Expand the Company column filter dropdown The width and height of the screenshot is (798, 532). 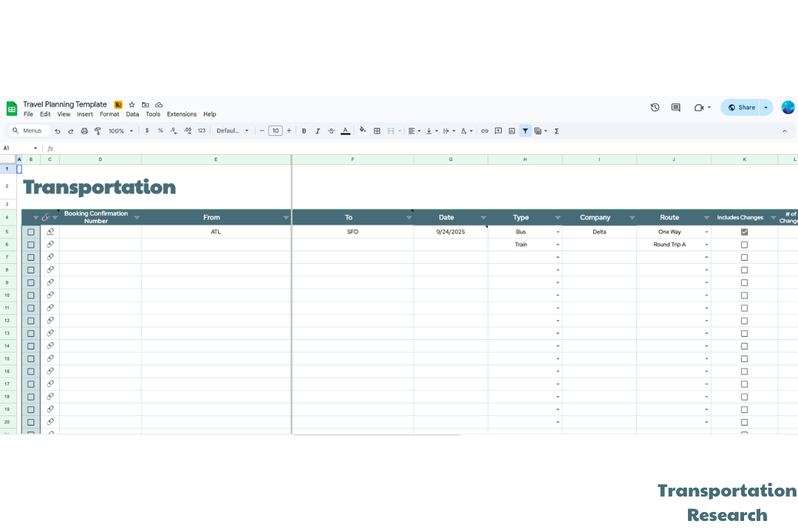pos(632,217)
